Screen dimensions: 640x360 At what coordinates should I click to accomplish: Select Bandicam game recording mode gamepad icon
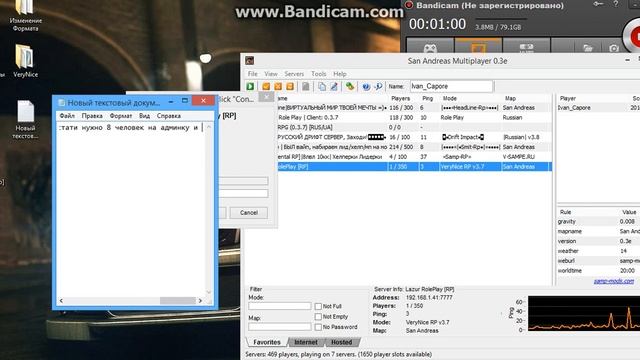(430, 47)
